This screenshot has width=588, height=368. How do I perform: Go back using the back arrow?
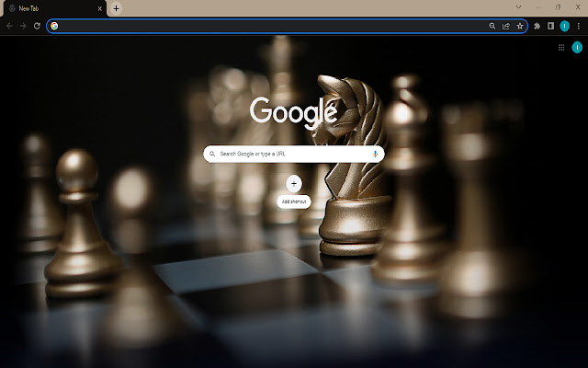click(x=9, y=26)
